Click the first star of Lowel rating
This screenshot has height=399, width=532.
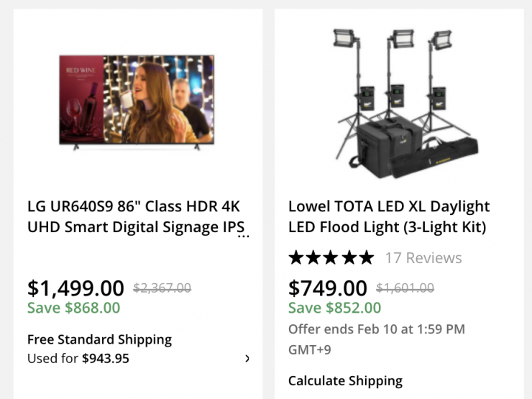[296, 257]
